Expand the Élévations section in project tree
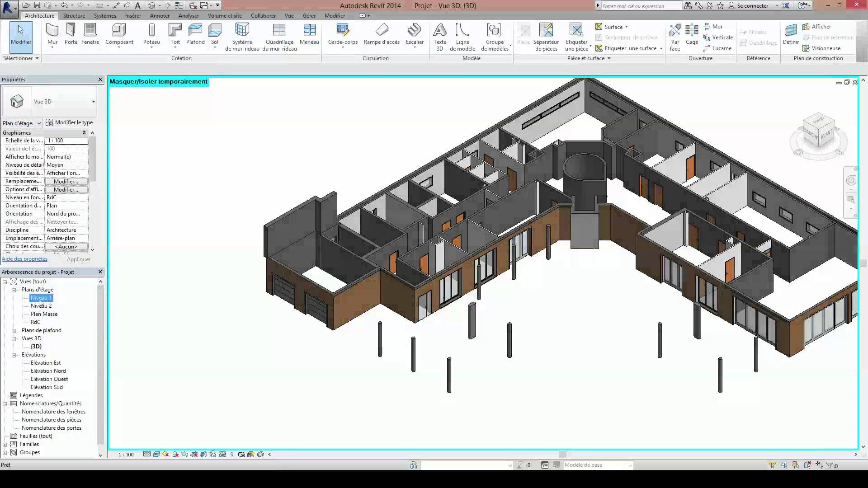The width and height of the screenshot is (868, 488). pos(14,355)
